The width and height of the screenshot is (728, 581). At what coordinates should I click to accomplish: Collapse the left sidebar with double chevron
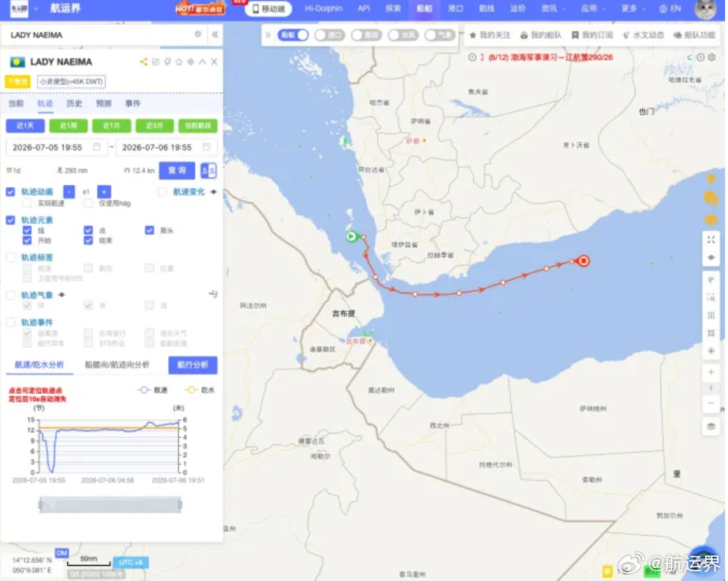pyautogui.click(x=215, y=34)
